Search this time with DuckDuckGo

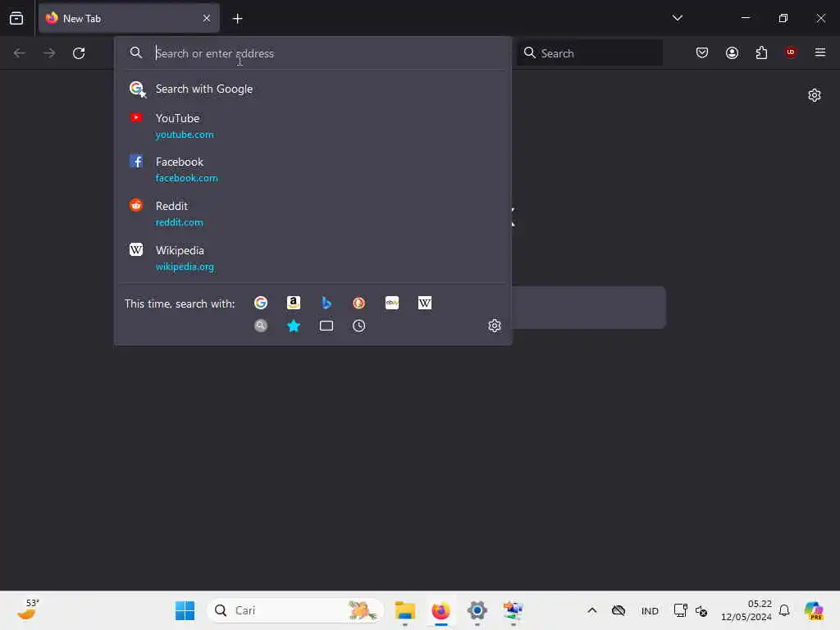359,304
